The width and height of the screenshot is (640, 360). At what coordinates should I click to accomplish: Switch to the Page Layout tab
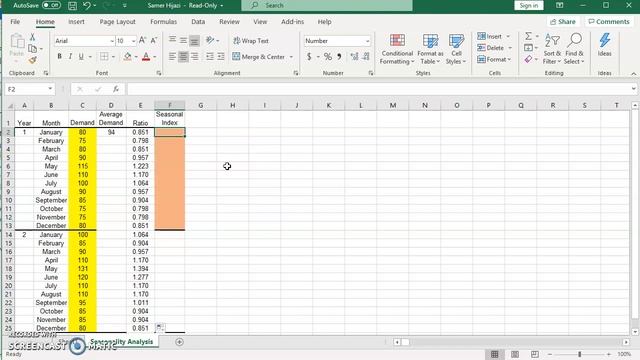(118, 22)
